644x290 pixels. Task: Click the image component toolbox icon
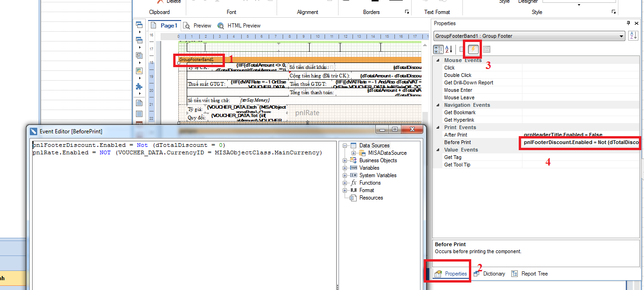(x=139, y=71)
